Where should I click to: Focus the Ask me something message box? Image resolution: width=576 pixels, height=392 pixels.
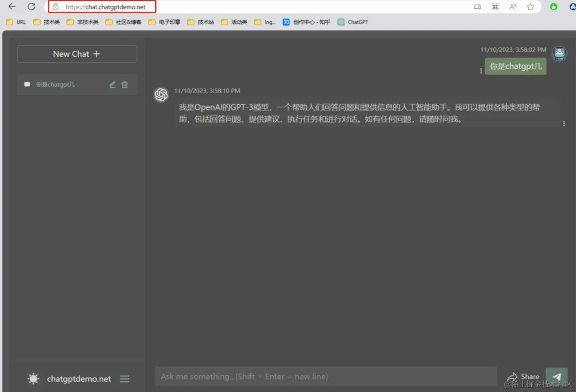326,377
